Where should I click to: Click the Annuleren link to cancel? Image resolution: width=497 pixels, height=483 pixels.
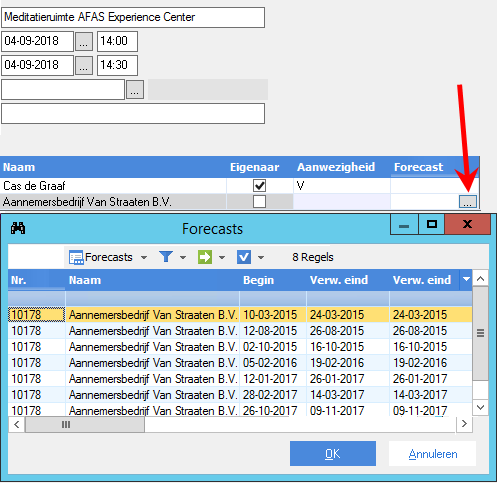tap(433, 454)
